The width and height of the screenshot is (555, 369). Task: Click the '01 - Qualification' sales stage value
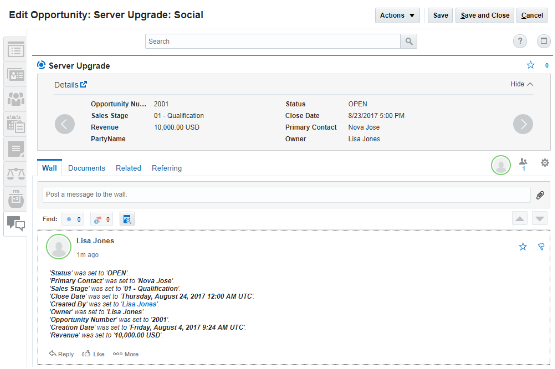[179, 116]
